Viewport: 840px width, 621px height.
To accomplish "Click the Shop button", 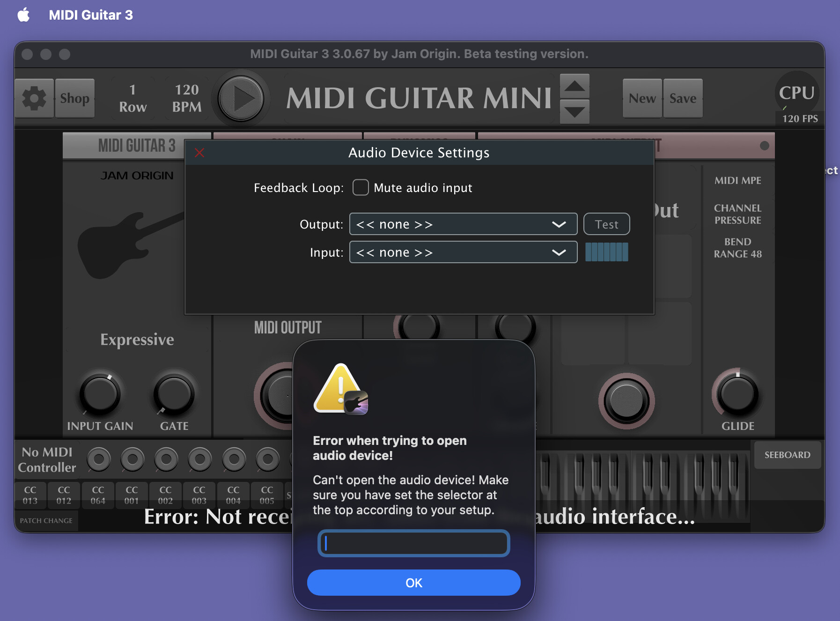I will coord(75,98).
